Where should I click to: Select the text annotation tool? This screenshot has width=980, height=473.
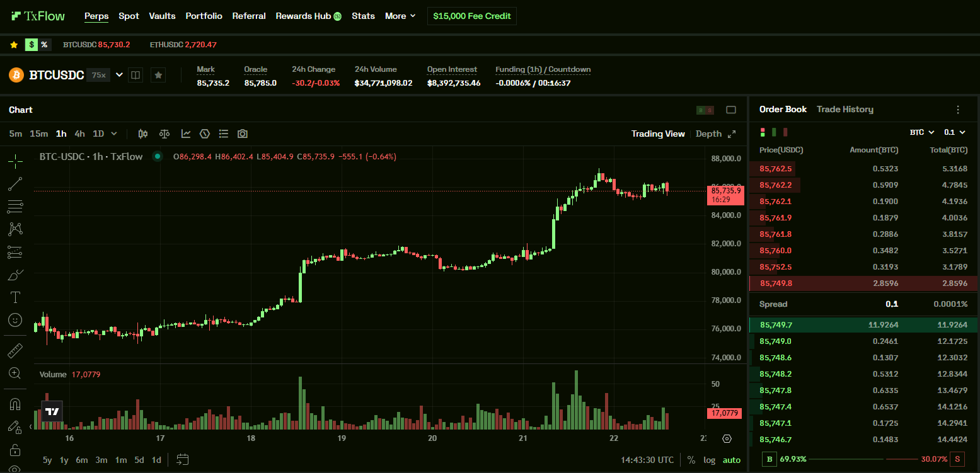point(15,297)
